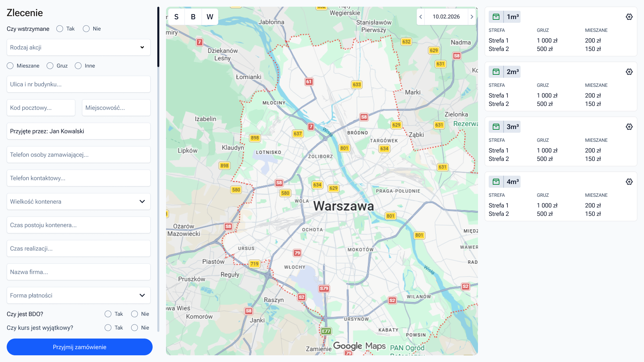This screenshot has height=362, width=644.
Task: Focus Czas postoju kontenera field
Action: point(78,225)
